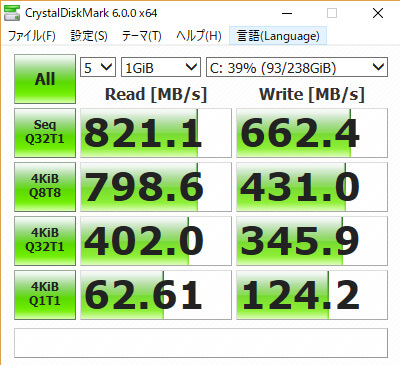400x365 pixels.
Task: Open the テーマ(T) menu
Action: click(142, 36)
